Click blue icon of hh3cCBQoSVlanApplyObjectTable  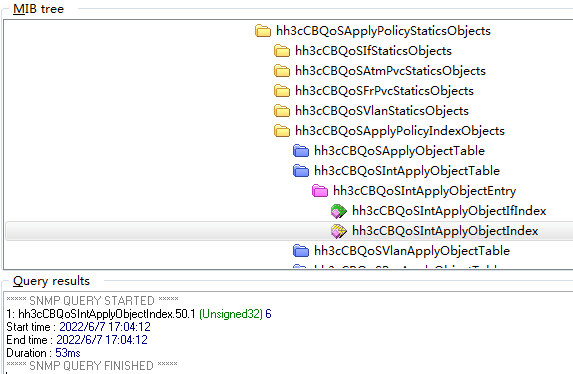[301, 251]
